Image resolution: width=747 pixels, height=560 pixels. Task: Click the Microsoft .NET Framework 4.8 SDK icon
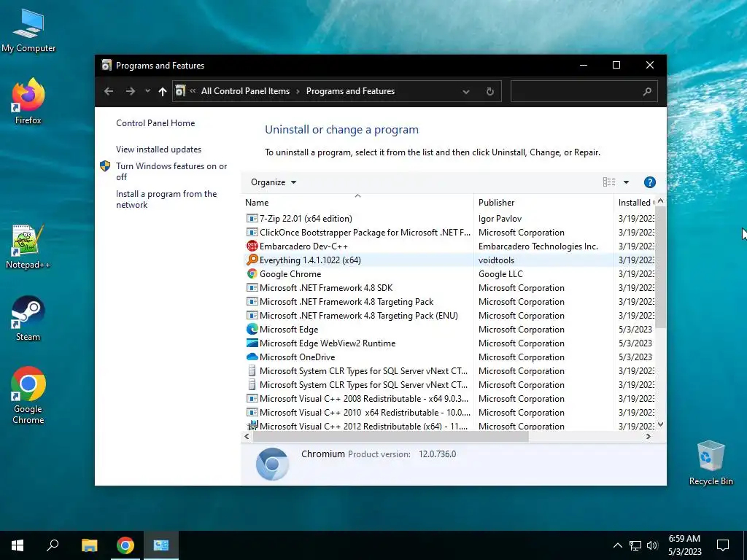pos(252,287)
